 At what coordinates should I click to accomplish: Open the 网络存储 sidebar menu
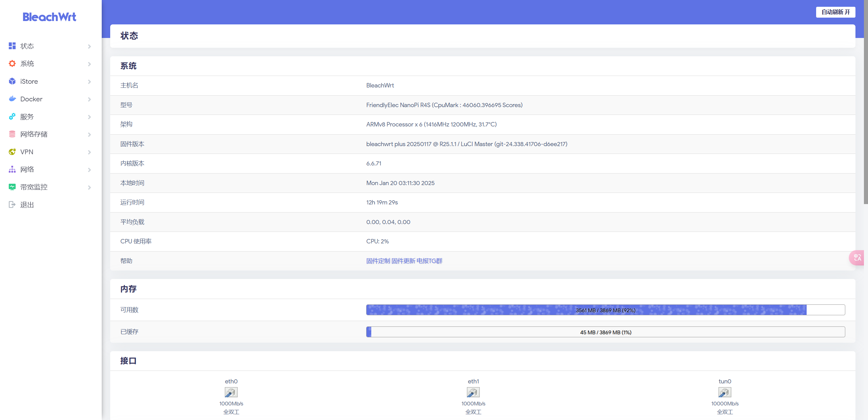pyautogui.click(x=50, y=134)
